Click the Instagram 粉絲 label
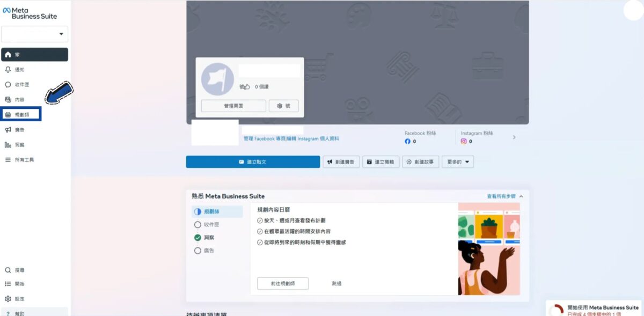This screenshot has width=644, height=316. click(x=477, y=133)
